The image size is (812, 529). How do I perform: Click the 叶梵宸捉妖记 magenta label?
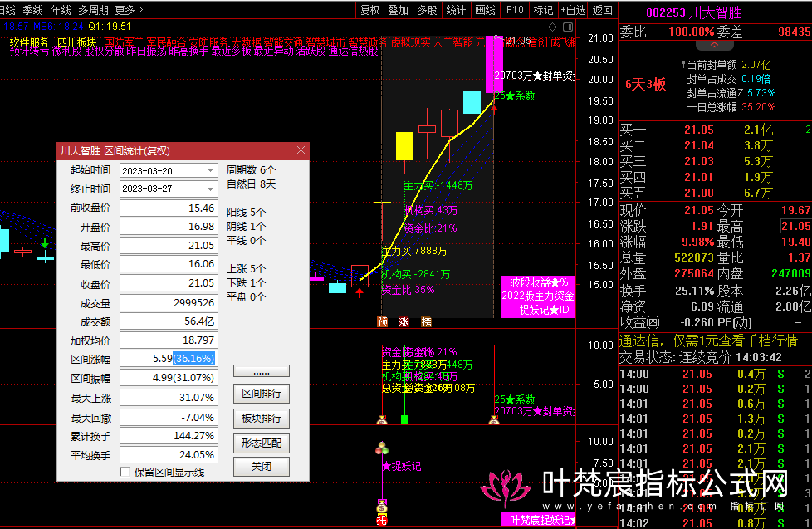[539, 520]
